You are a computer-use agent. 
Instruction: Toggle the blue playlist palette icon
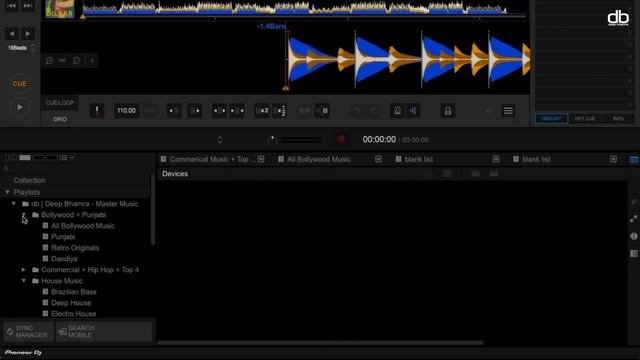(x=633, y=160)
